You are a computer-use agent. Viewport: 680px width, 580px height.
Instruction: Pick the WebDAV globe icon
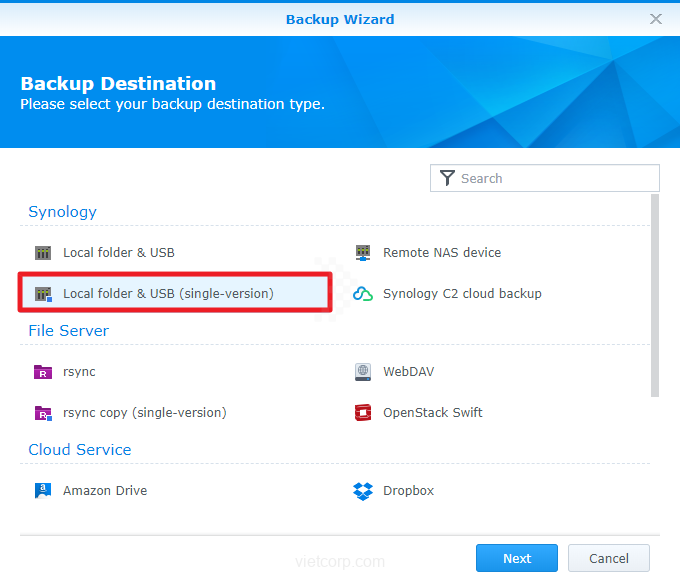(363, 372)
